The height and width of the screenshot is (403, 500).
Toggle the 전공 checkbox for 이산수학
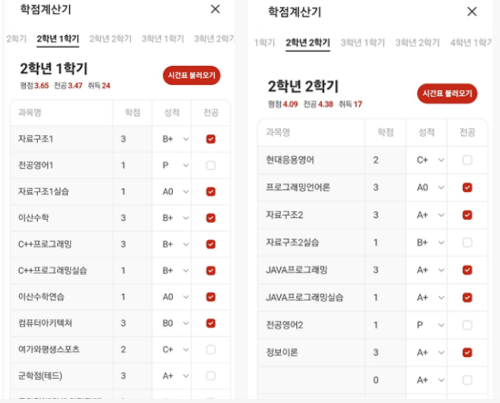(211, 218)
